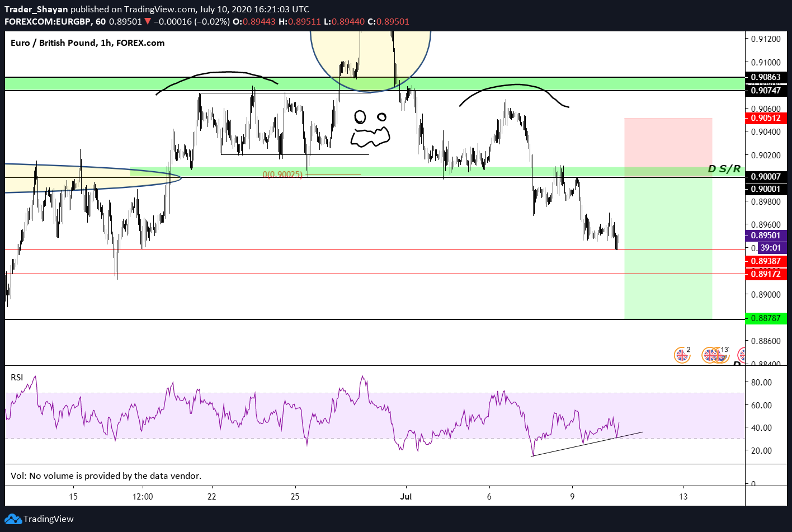Click the RSI indicator label
The width and height of the screenshot is (792, 532).
coord(17,378)
